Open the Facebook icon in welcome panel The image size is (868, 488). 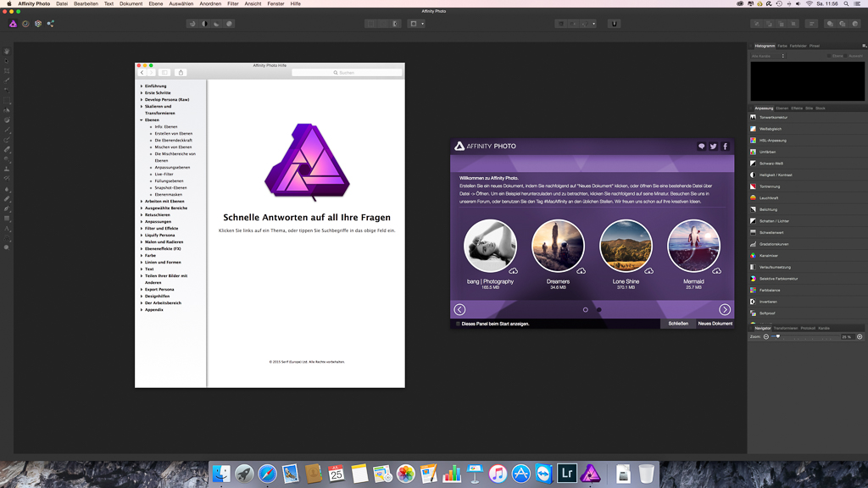[726, 146]
